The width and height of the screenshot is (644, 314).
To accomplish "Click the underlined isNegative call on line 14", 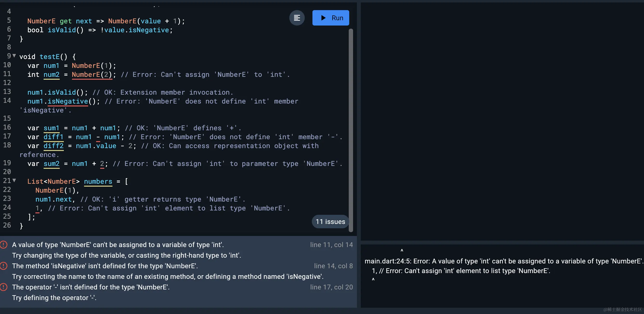I will coord(68,101).
